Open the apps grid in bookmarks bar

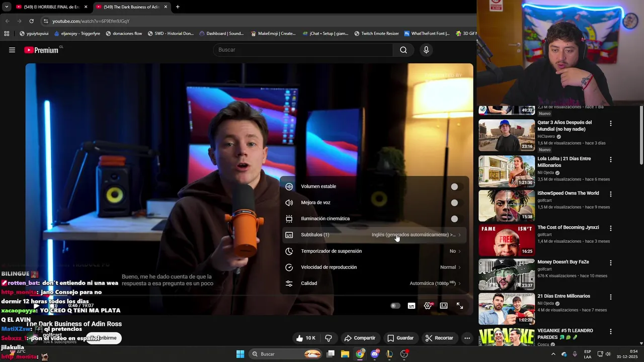pyautogui.click(x=7, y=34)
